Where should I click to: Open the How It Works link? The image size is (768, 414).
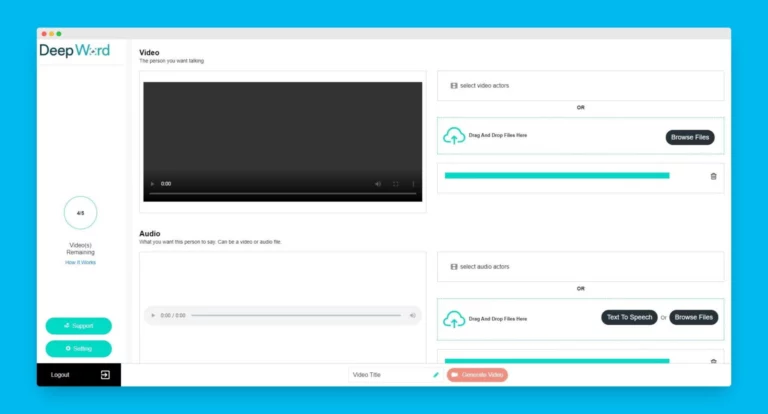point(80,263)
